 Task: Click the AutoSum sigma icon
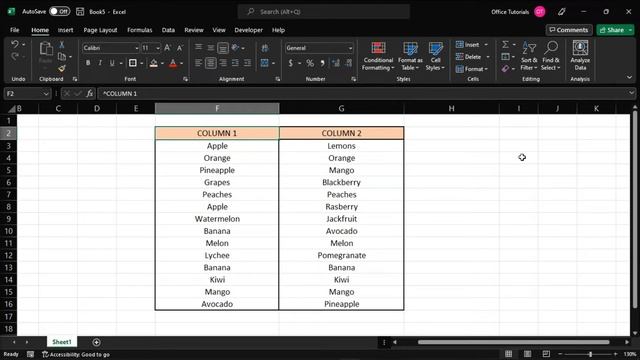pos(505,44)
